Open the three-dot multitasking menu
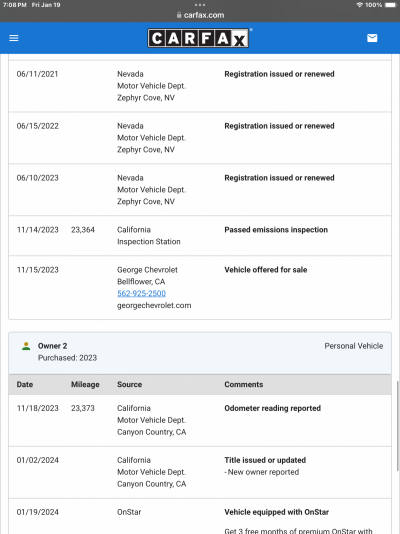The width and height of the screenshot is (400, 534). [x=200, y=5]
